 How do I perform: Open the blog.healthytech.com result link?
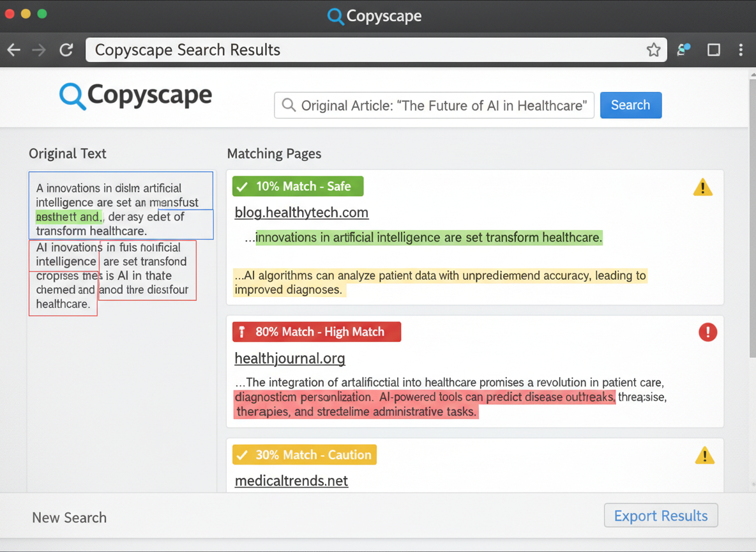pyautogui.click(x=301, y=212)
